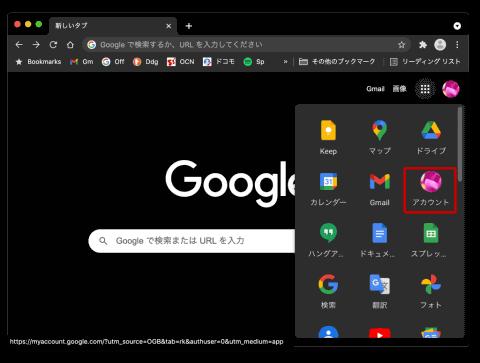Open the ドコモ bookmark
Viewport: 480px width, 363px height.
click(218, 62)
